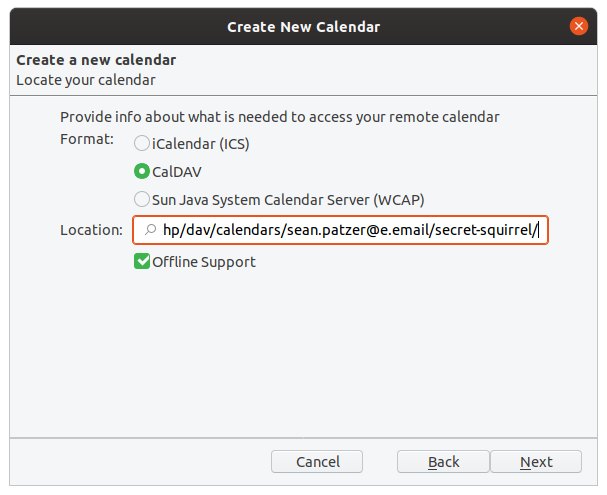Viewport: 607px width, 495px height.
Task: Click the Location: field label
Action: (x=91, y=230)
